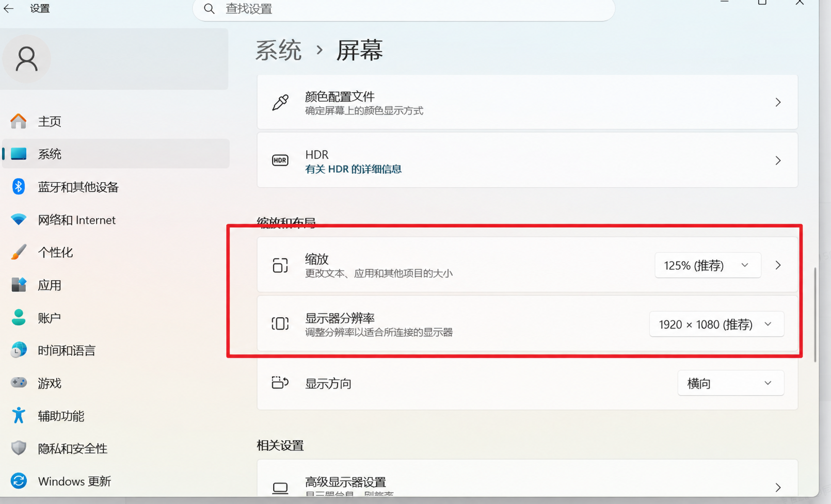Image resolution: width=831 pixels, height=504 pixels.
Task: Open the user profile avatar
Action: (27, 59)
